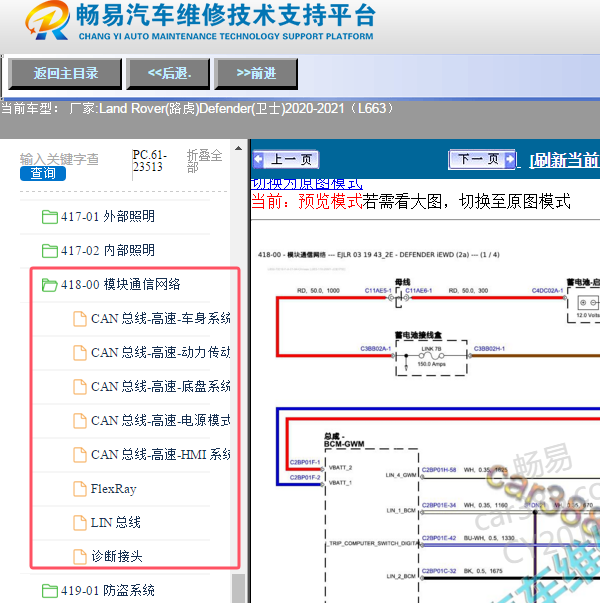Click 返回主目录 button

pyautogui.click(x=66, y=73)
